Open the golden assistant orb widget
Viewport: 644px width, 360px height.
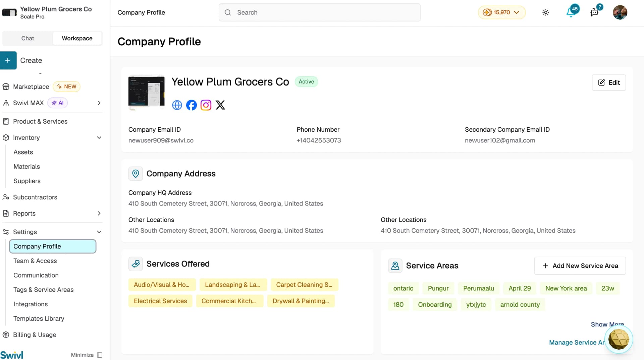coord(619,339)
